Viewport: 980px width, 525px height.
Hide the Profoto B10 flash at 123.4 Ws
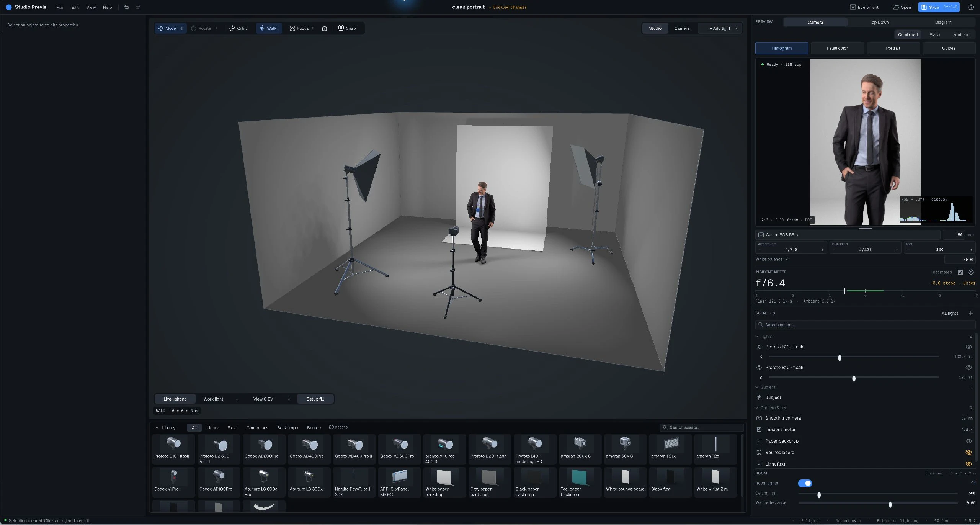(969, 347)
